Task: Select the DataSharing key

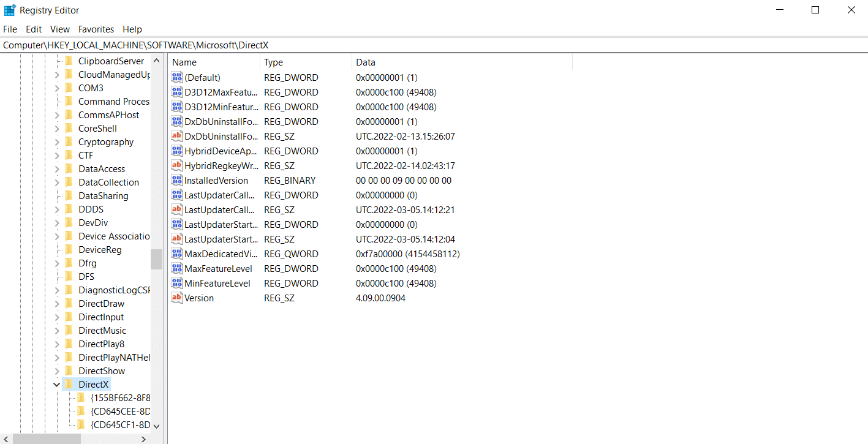Action: (x=104, y=196)
